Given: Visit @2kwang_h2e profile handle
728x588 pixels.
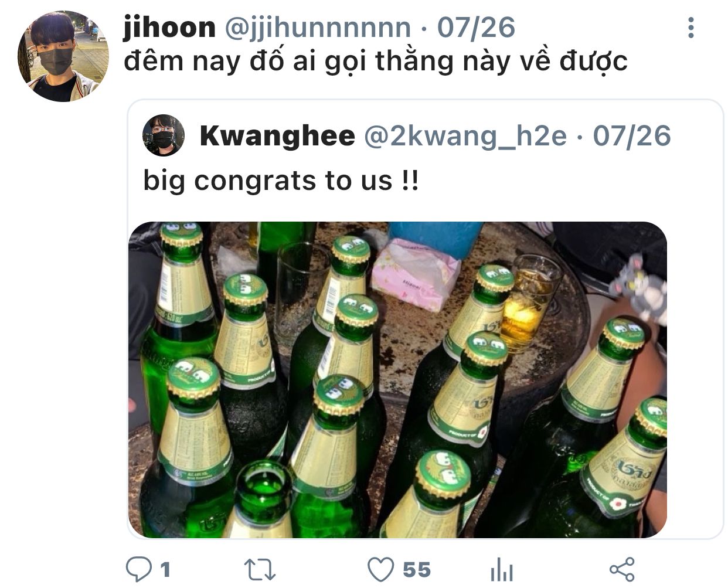Looking at the screenshot, I should (x=465, y=136).
